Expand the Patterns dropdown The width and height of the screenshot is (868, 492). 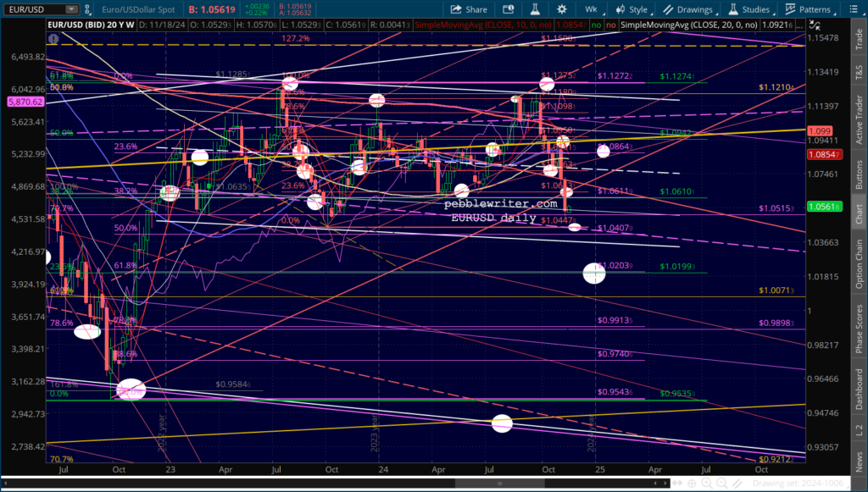pyautogui.click(x=809, y=9)
